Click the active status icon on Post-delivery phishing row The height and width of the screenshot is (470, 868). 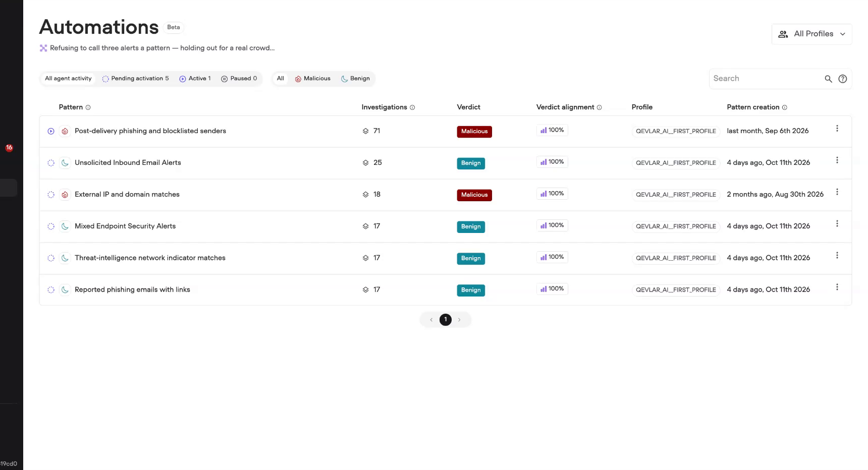pyautogui.click(x=51, y=131)
